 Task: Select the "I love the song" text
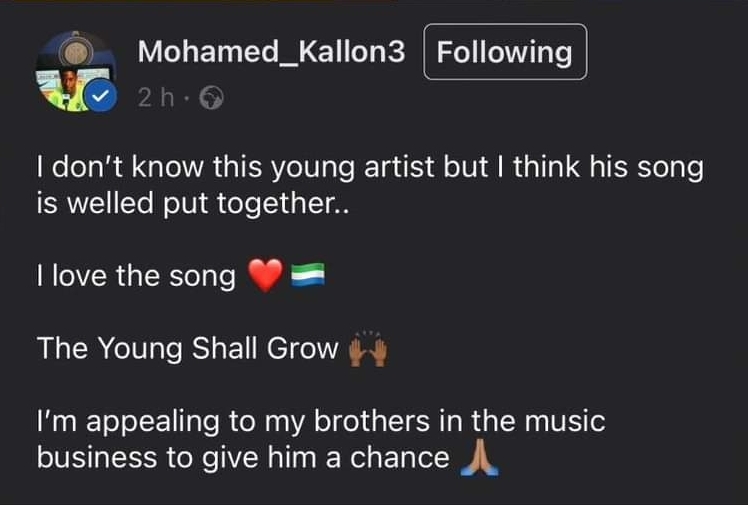tap(136, 276)
